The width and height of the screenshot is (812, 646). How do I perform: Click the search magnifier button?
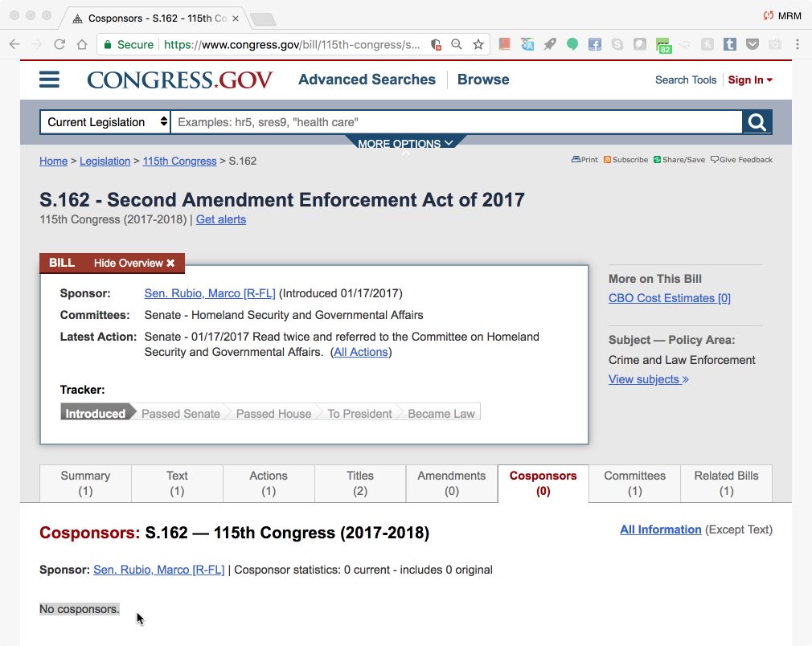tap(757, 122)
